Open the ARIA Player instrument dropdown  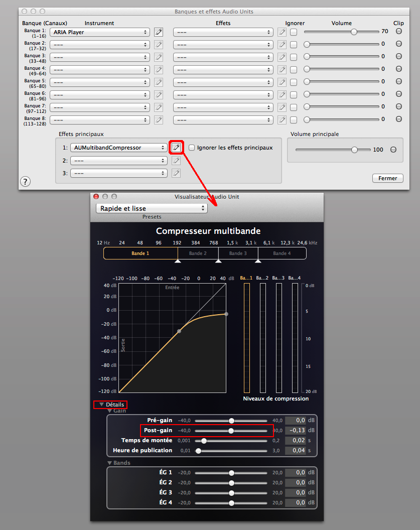click(100, 32)
